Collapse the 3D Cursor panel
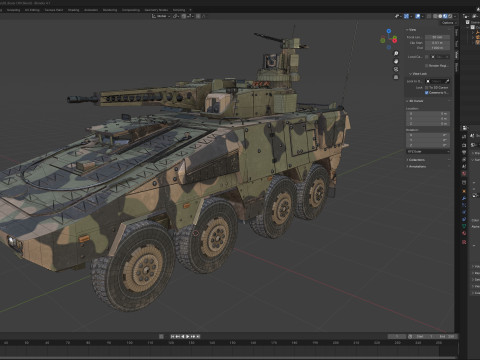This screenshot has height=360, width=480. [415, 101]
